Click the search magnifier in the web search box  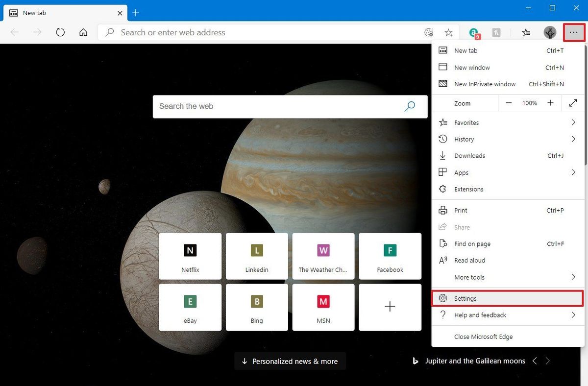point(410,106)
